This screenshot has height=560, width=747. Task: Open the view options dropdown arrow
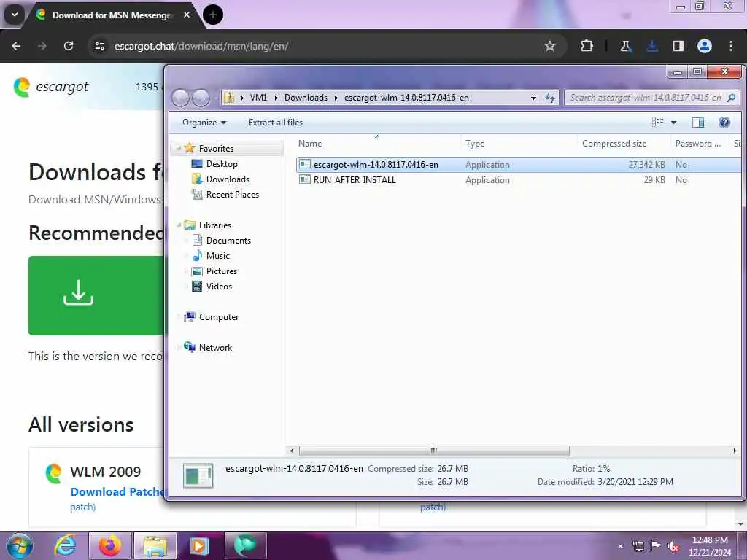click(673, 122)
